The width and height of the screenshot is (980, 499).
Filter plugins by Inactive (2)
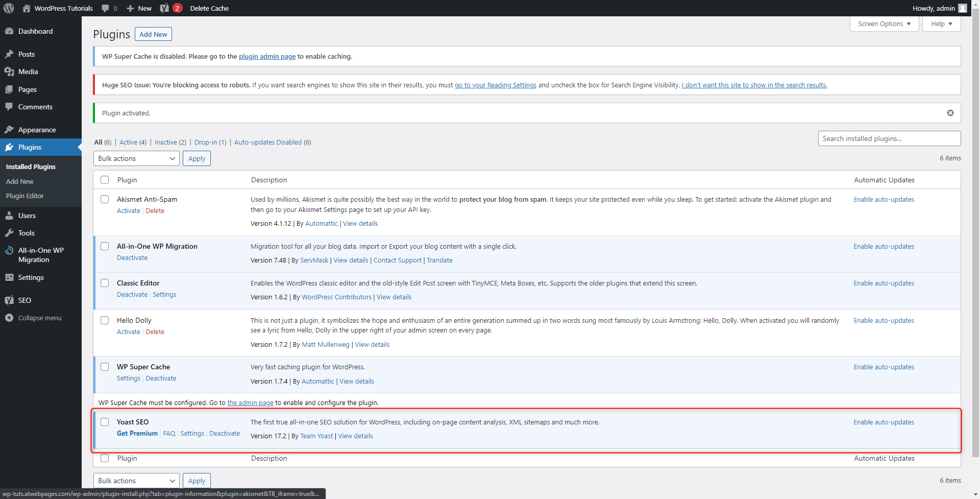pos(170,142)
